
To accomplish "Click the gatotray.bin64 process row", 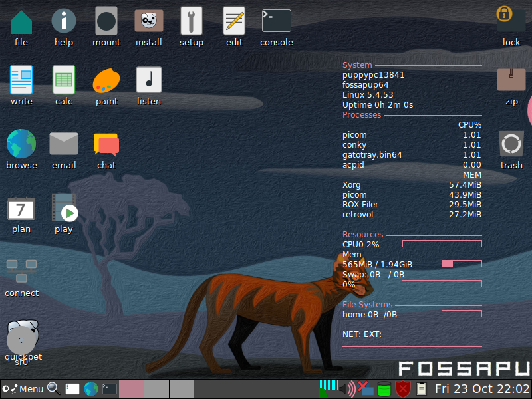I will click(x=412, y=155).
